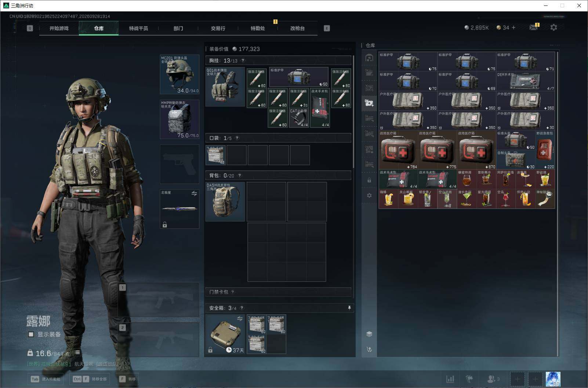Click the warehouse stack layers icon
The image size is (588, 388).
coord(369,334)
